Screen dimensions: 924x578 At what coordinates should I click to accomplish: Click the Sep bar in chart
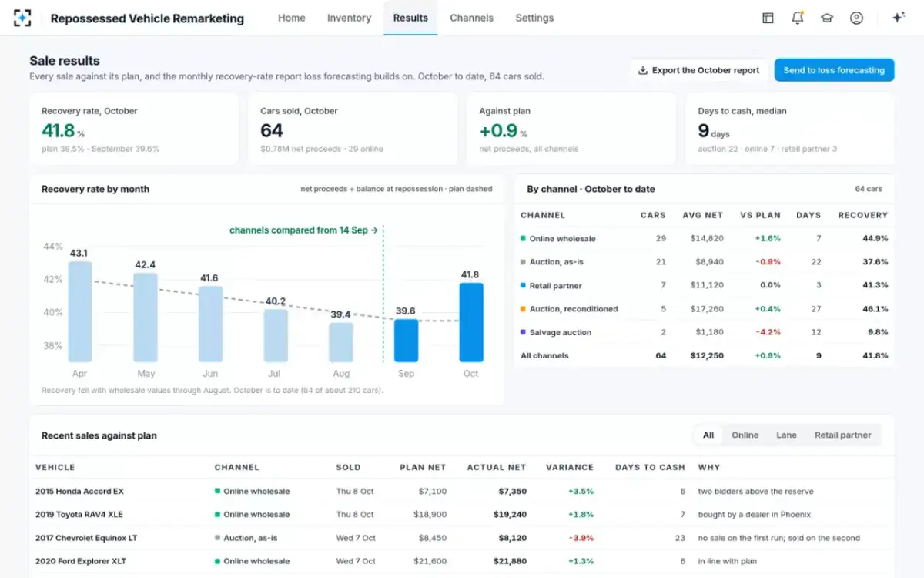(406, 341)
